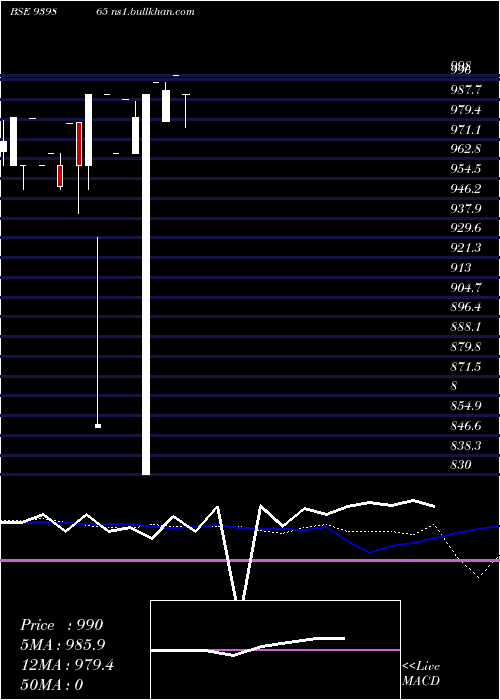Select the small red candlestick near 950

coord(60,176)
